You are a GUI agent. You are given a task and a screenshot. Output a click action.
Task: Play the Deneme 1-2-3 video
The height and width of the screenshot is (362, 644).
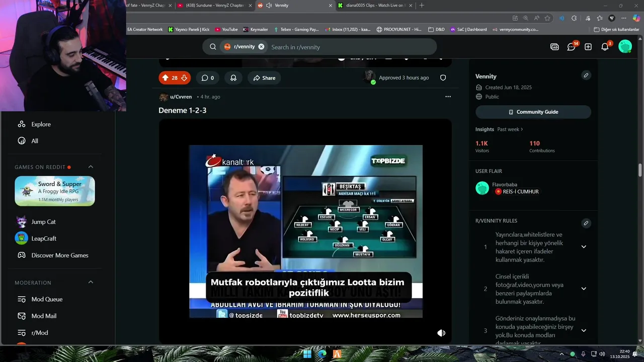pos(305,231)
